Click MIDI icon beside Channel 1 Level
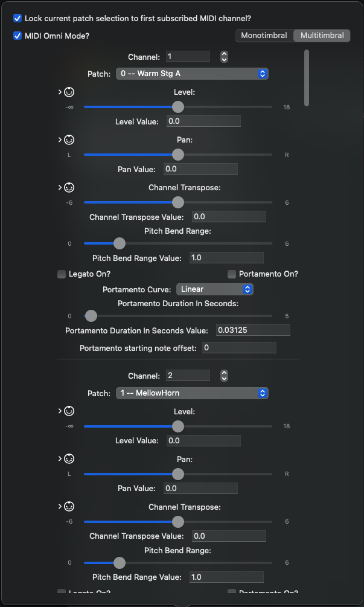This screenshot has height=607, width=364. pyautogui.click(x=69, y=92)
